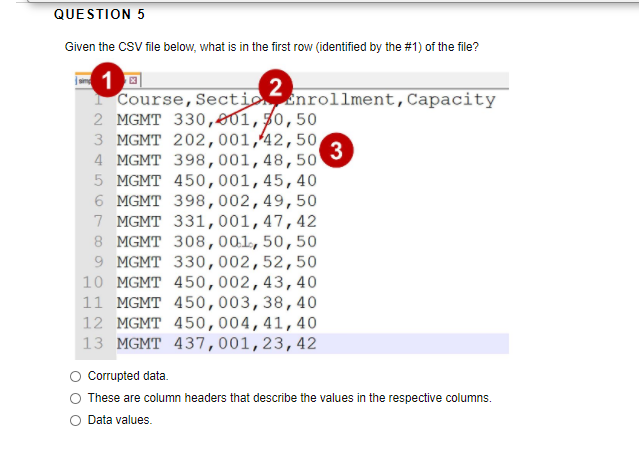This screenshot has width=639, height=451.
Task: Select the column headers answer radio button
Action: pyautogui.click(x=75, y=398)
